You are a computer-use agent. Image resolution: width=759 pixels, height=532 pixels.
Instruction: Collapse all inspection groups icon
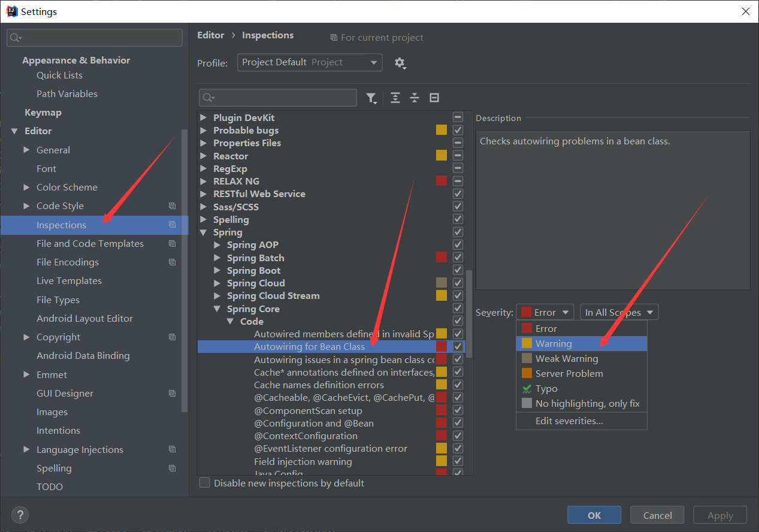click(415, 98)
